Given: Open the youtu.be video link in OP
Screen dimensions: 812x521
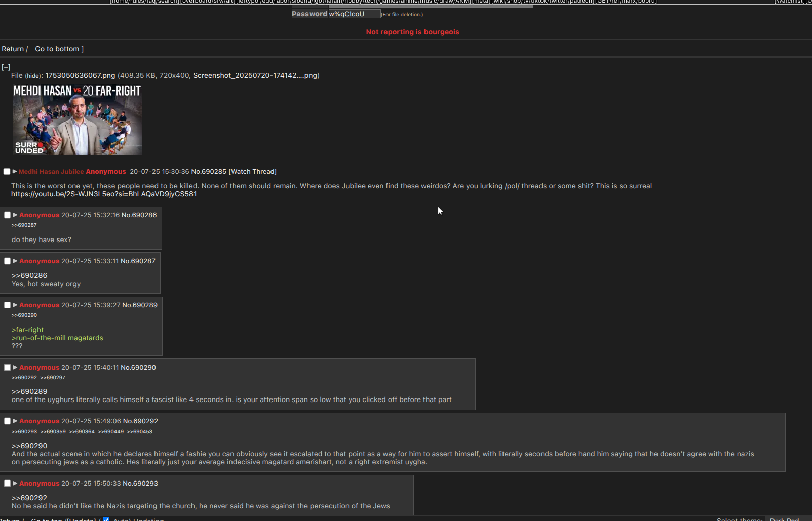Looking at the screenshot, I should (104, 194).
